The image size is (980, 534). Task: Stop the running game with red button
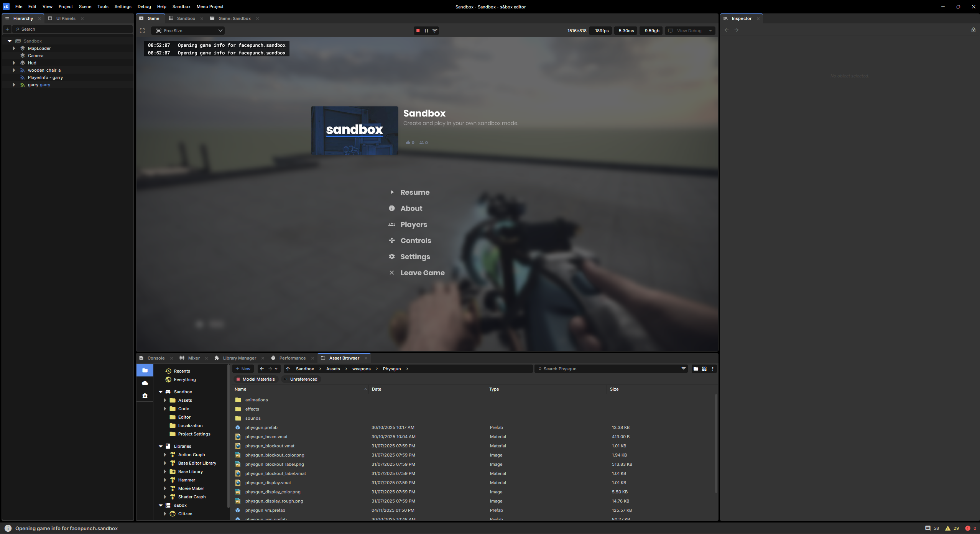418,31
